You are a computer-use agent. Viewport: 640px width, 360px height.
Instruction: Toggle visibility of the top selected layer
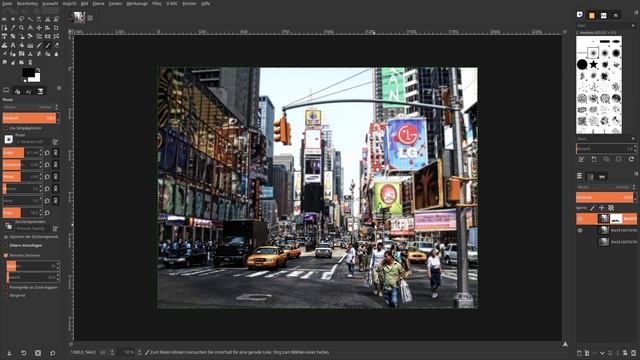580,219
